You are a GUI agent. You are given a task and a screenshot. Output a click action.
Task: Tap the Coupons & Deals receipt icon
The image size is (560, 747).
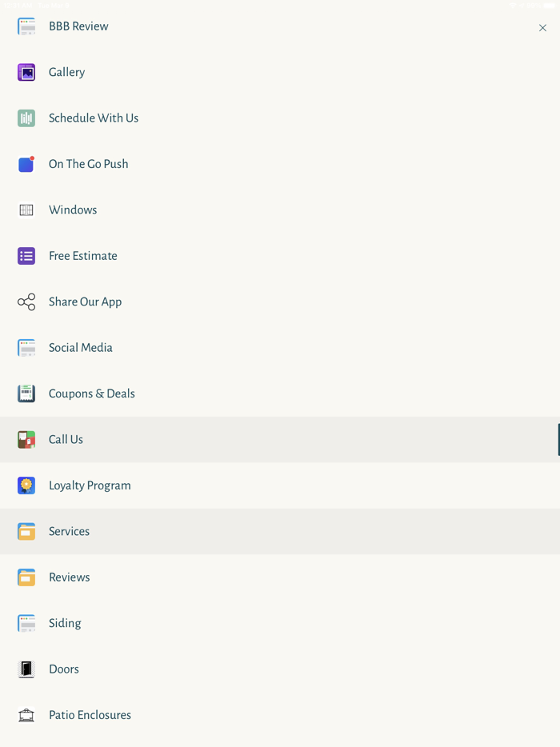point(26,393)
